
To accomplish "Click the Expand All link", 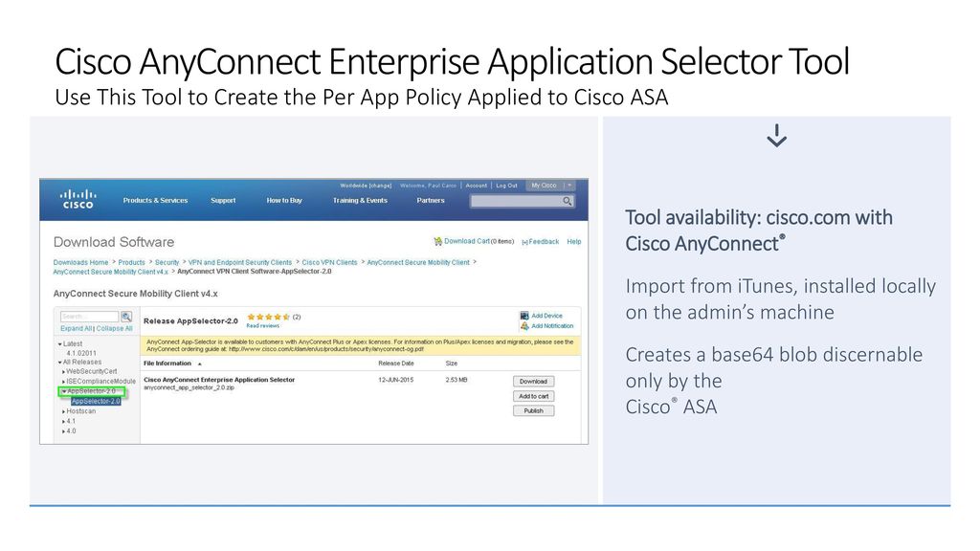I will click(77, 329).
